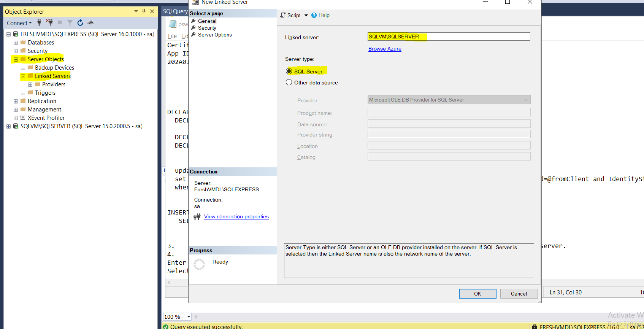Click the SQLQuery tab behind the dialog
This screenshot has width=644, height=329.
click(x=175, y=11)
